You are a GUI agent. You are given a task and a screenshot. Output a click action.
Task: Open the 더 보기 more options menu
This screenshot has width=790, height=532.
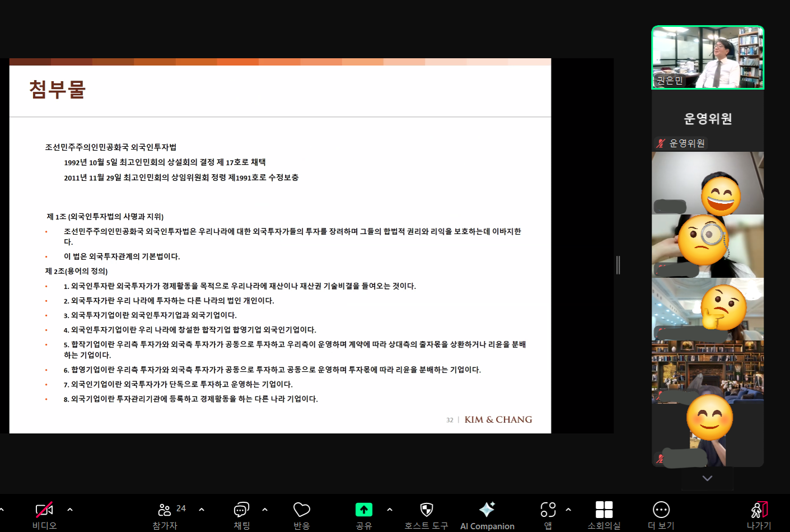661,510
